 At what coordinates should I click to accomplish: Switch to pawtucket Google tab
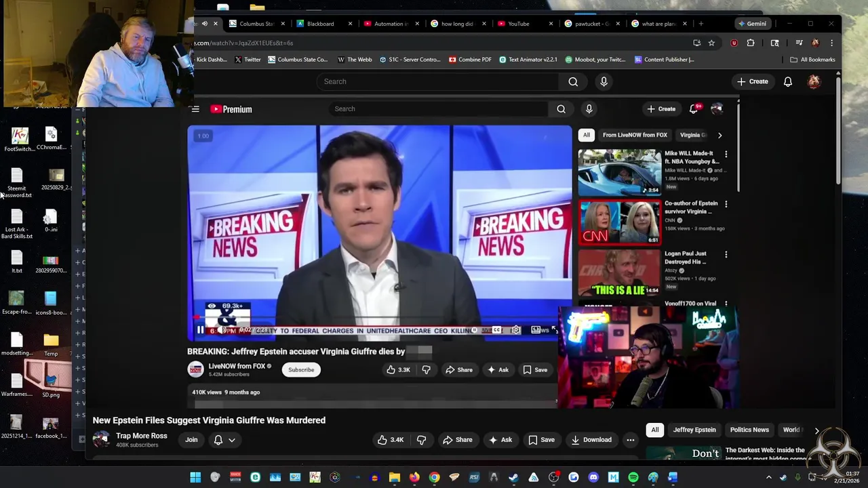pyautogui.click(x=592, y=24)
